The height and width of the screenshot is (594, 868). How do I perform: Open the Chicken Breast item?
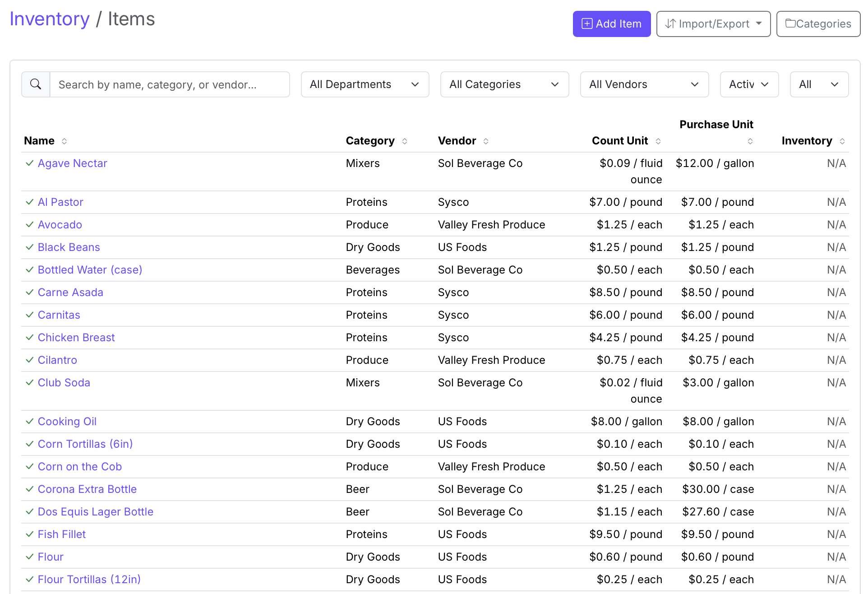click(x=76, y=338)
